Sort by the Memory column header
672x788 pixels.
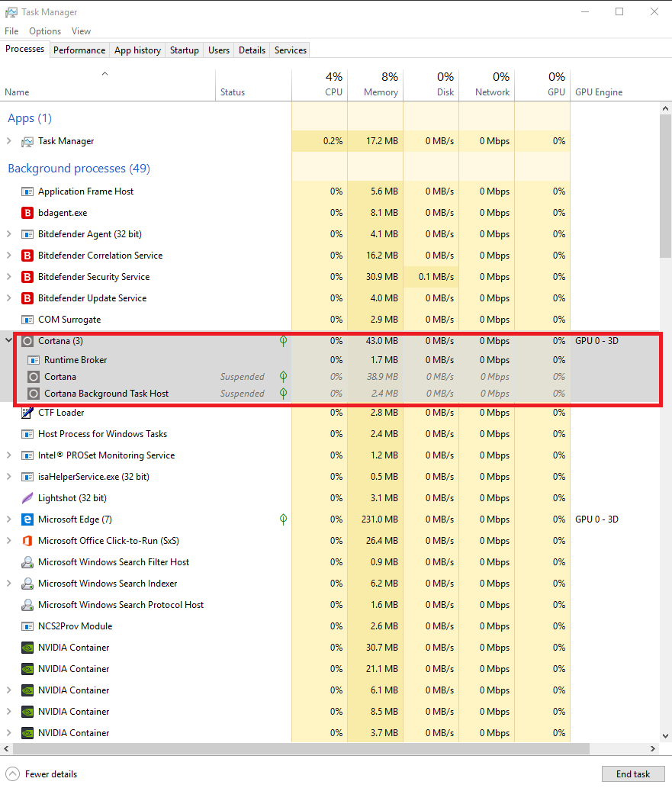[x=375, y=85]
